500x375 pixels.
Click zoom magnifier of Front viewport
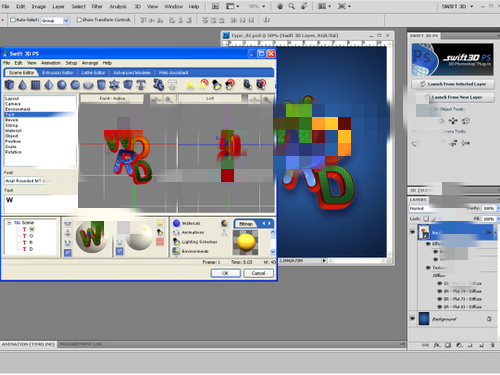pyautogui.click(x=169, y=99)
